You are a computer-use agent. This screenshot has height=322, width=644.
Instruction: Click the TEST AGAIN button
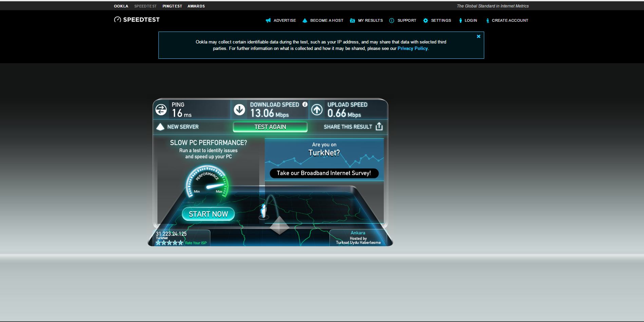(270, 127)
